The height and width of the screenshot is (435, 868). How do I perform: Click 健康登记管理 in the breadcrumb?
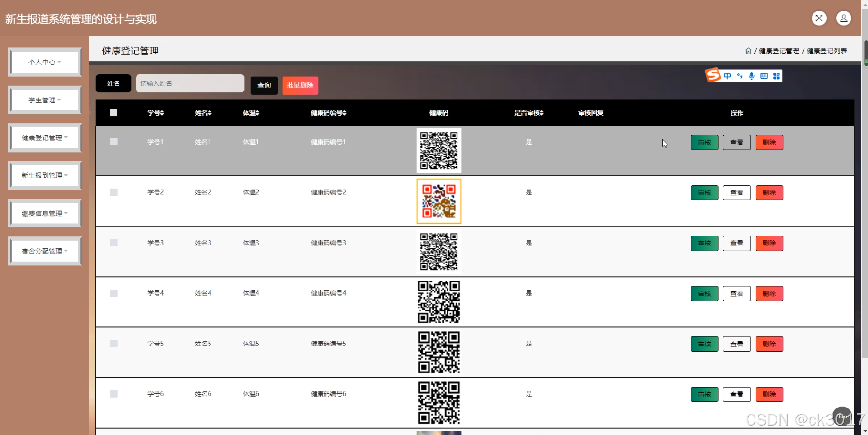(x=779, y=51)
